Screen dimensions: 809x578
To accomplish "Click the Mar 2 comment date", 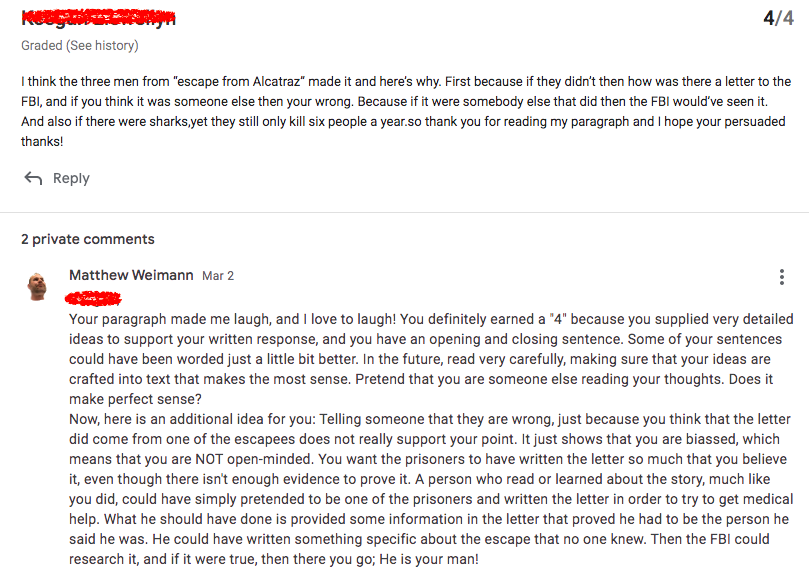I will point(218,276).
